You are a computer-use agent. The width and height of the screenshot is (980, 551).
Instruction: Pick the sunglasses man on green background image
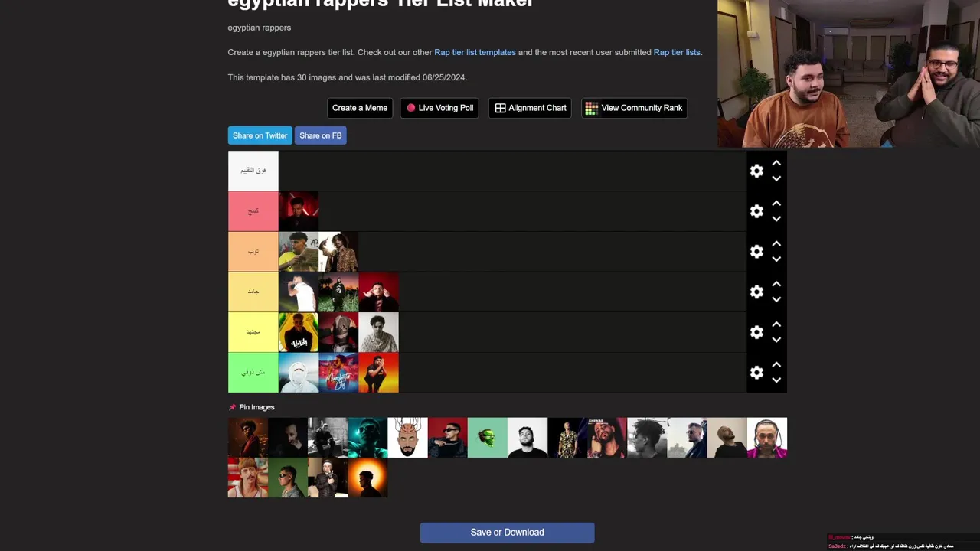pos(288,478)
